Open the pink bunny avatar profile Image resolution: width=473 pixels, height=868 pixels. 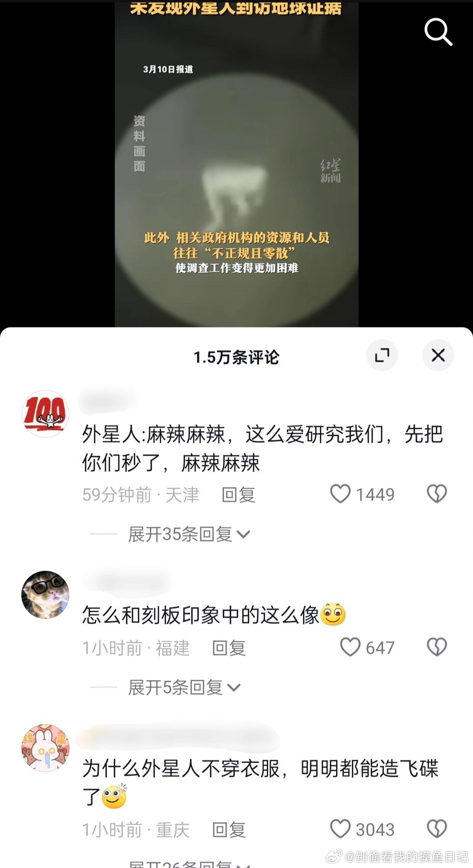click(45, 748)
